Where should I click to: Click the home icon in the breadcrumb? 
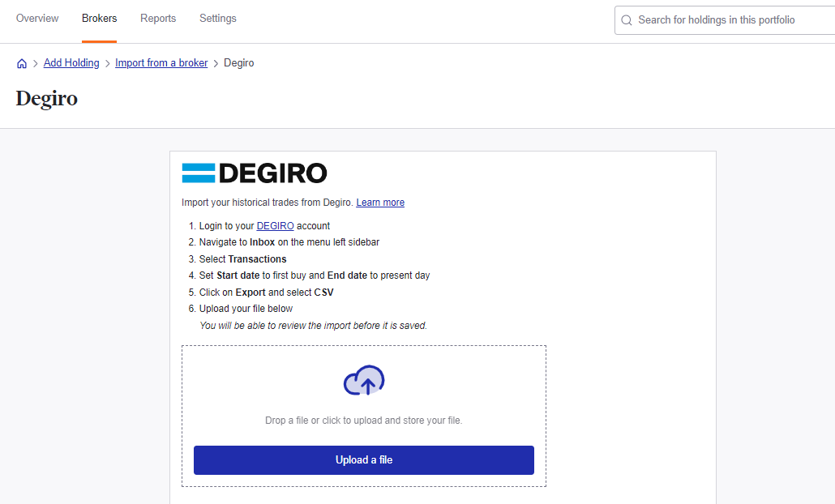22,62
